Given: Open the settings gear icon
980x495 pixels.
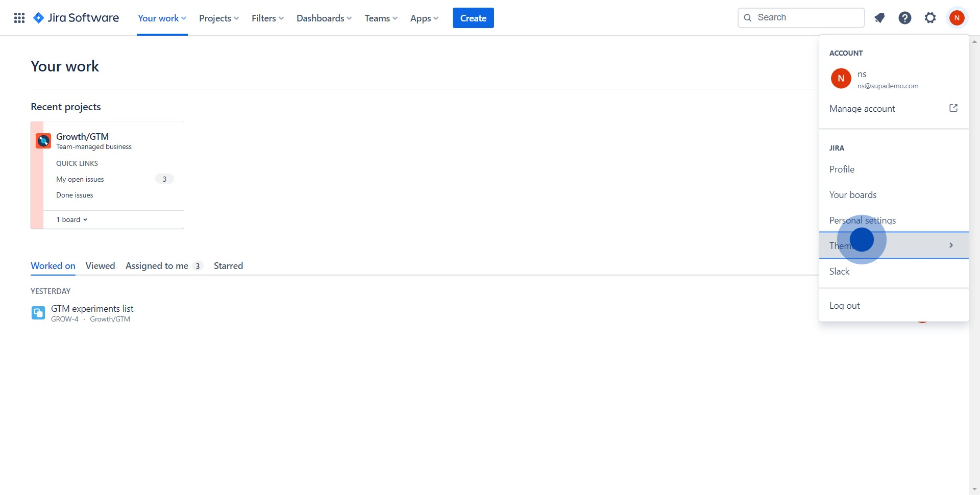Looking at the screenshot, I should click(x=930, y=18).
